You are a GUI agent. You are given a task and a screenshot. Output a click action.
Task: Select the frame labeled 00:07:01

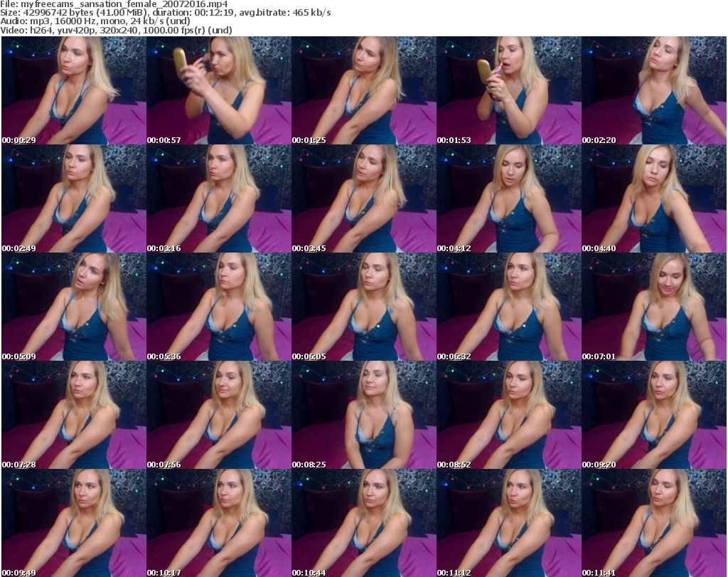654,307
